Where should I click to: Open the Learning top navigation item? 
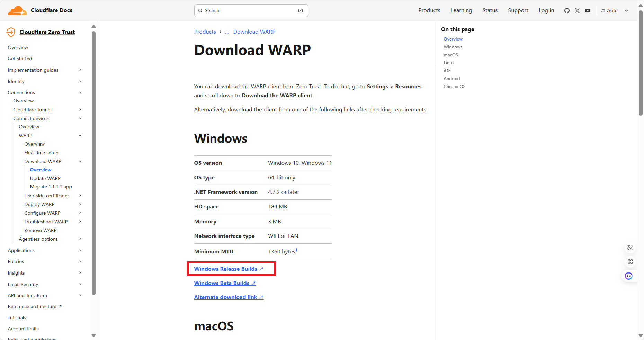point(461,10)
